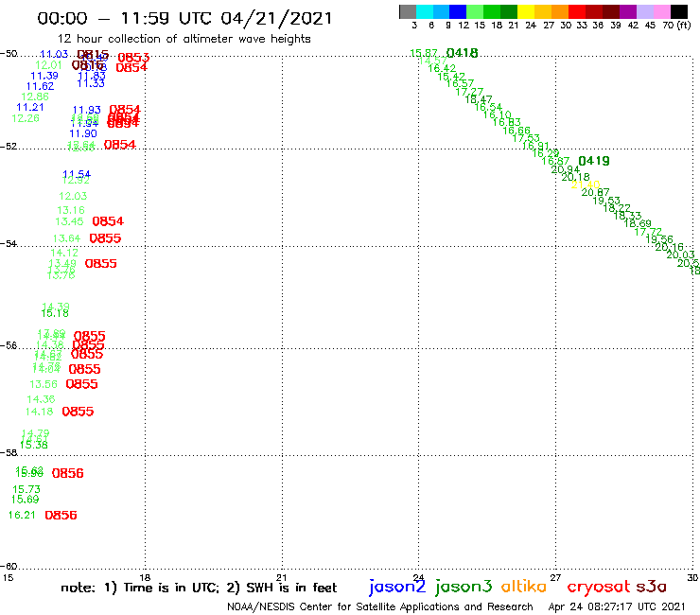Select the 20.87 wave height reading
This screenshot has width=700, height=615.
pyautogui.click(x=595, y=192)
